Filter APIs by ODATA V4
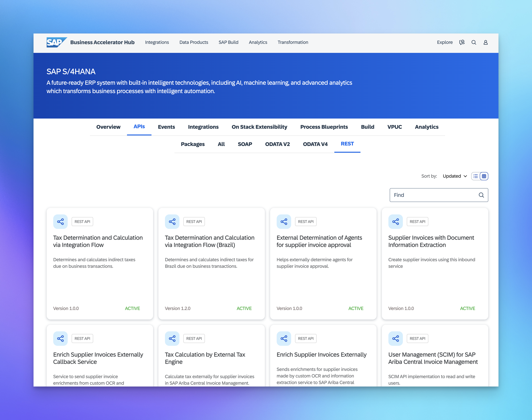The image size is (532, 420). (315, 144)
